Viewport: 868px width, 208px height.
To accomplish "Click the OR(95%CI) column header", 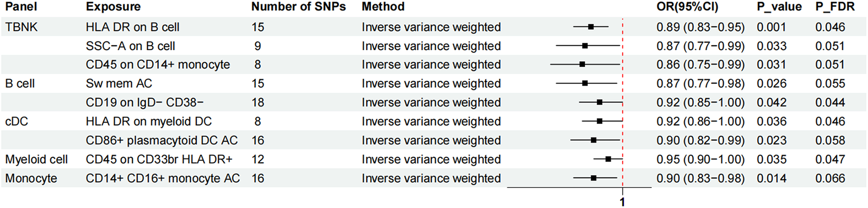I will point(687,7).
